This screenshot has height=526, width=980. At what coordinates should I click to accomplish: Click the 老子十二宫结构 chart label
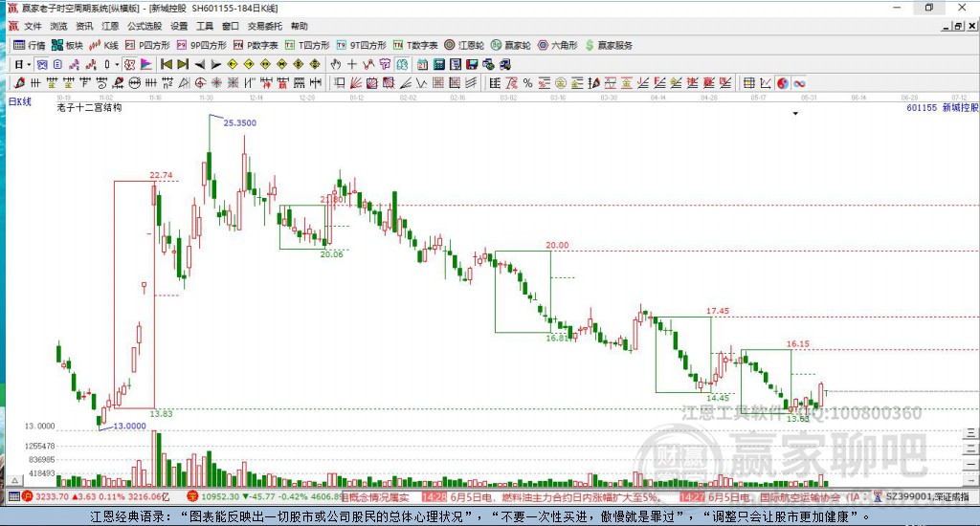[x=89, y=107]
